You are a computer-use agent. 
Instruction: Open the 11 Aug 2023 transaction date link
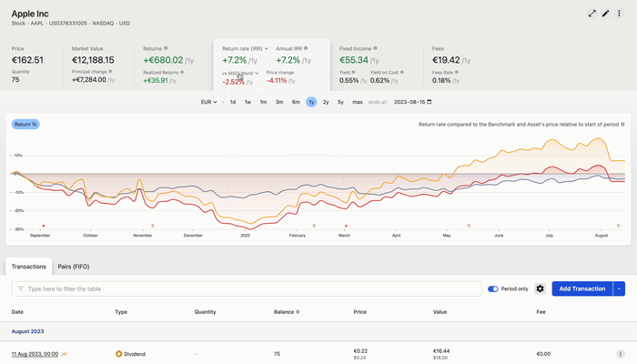click(x=35, y=354)
